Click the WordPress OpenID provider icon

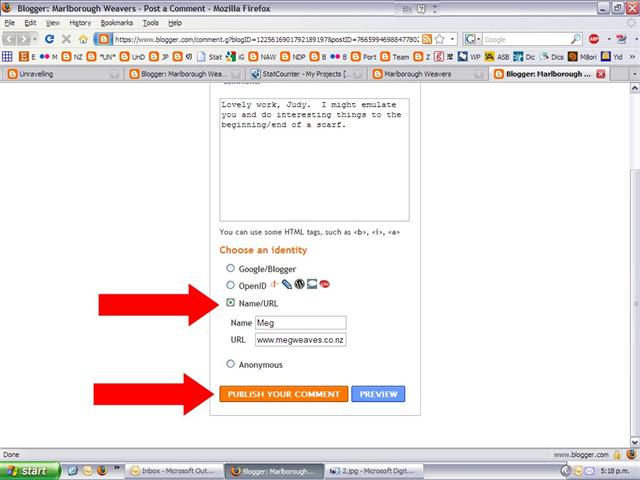(300, 284)
